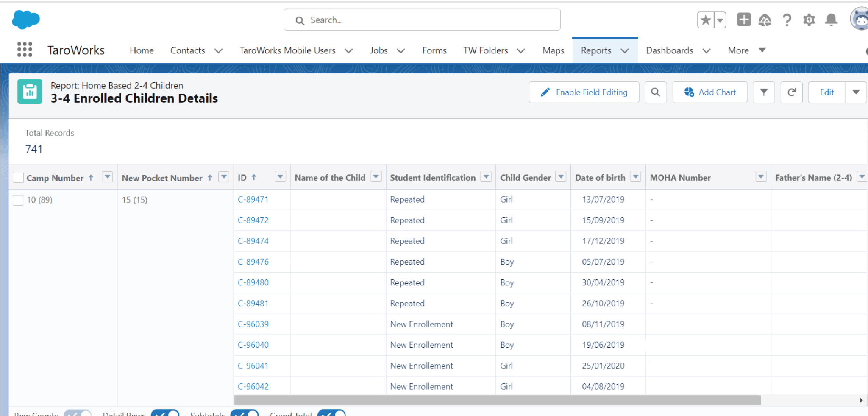Expand the Date of birth column menu
This screenshot has width=868, height=416.
[635, 177]
